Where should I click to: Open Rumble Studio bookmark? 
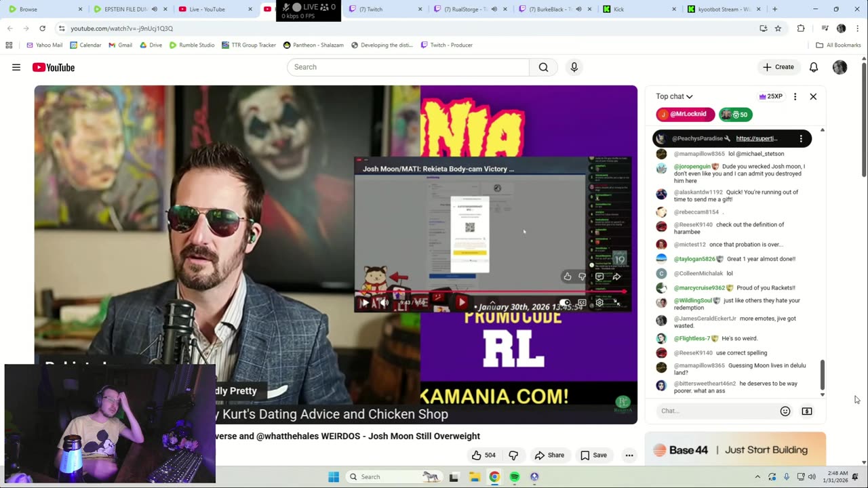pos(192,45)
